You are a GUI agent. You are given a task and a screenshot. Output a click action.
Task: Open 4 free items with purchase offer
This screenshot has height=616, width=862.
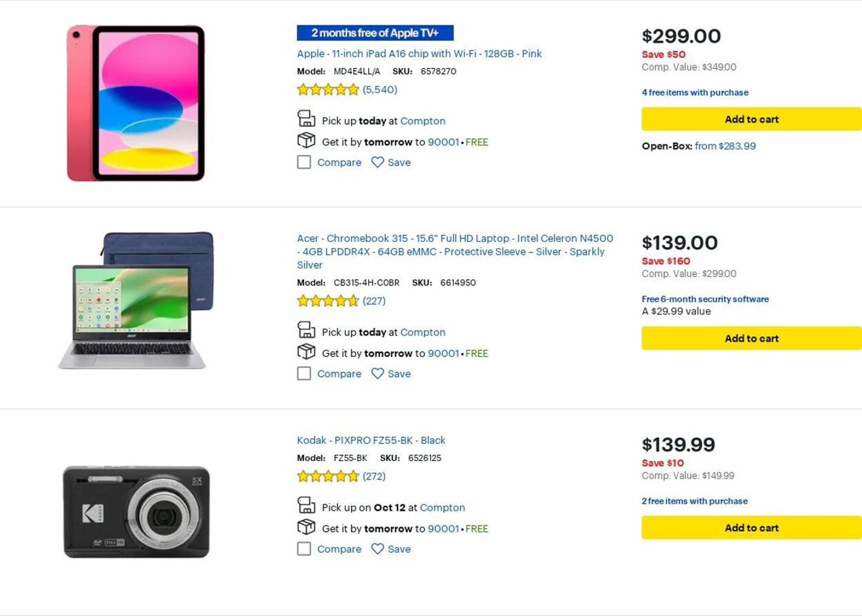click(x=695, y=92)
